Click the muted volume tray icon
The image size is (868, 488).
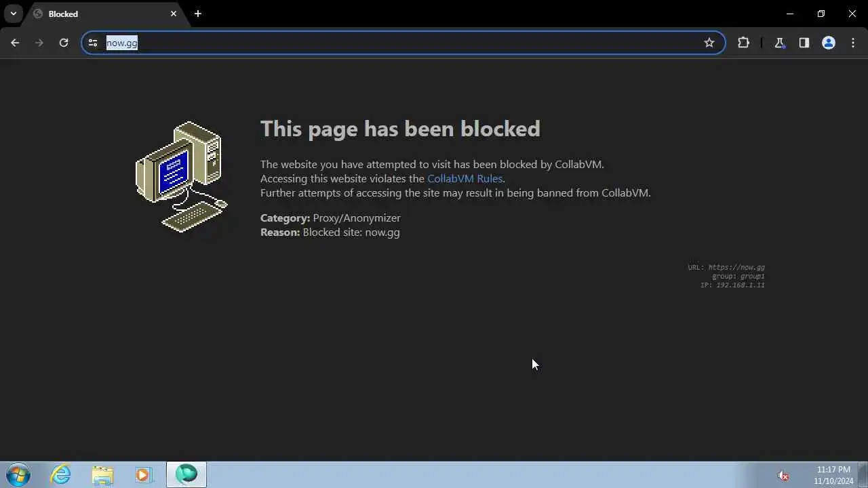[x=783, y=476]
